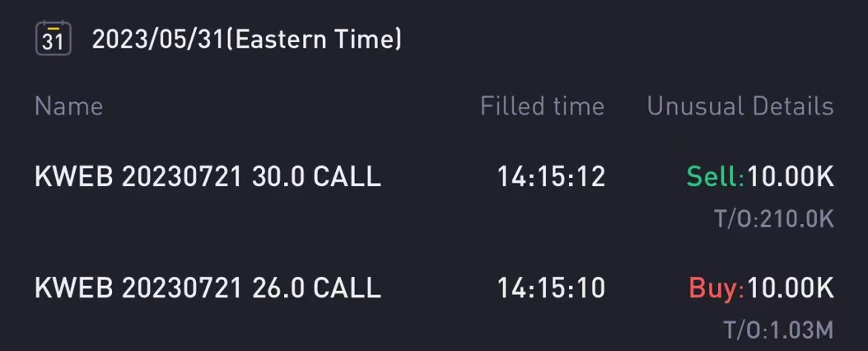Click the Eastern Time timezone text
The image size is (868, 351).
pyautogui.click(x=314, y=40)
